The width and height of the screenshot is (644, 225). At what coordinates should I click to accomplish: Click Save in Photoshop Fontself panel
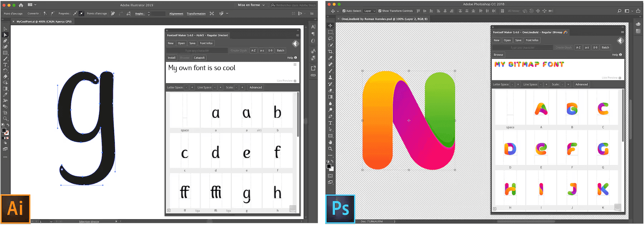coord(518,40)
